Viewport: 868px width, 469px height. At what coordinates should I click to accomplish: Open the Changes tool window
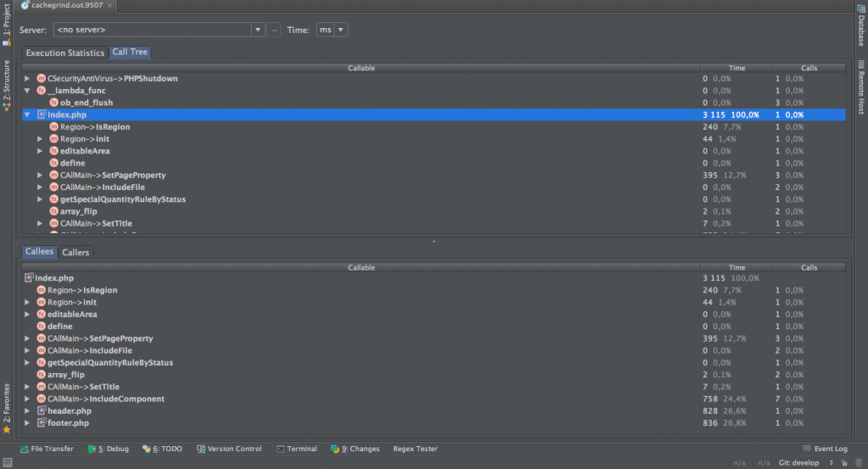pos(354,449)
